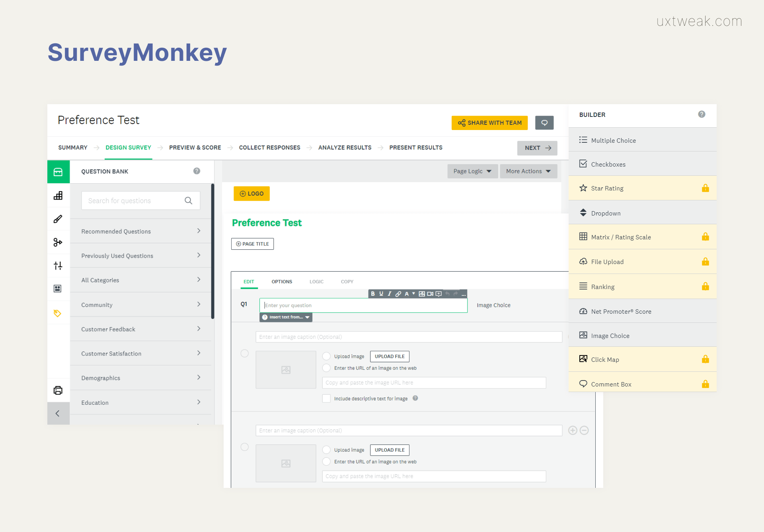
Task: Open the Appearance paintbrush sidebar icon
Action: tap(58, 219)
